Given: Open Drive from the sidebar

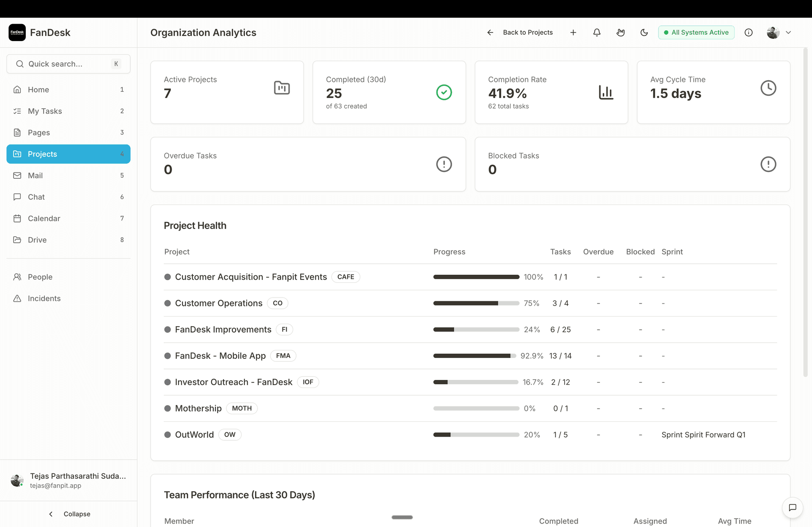Looking at the screenshot, I should pyautogui.click(x=37, y=240).
